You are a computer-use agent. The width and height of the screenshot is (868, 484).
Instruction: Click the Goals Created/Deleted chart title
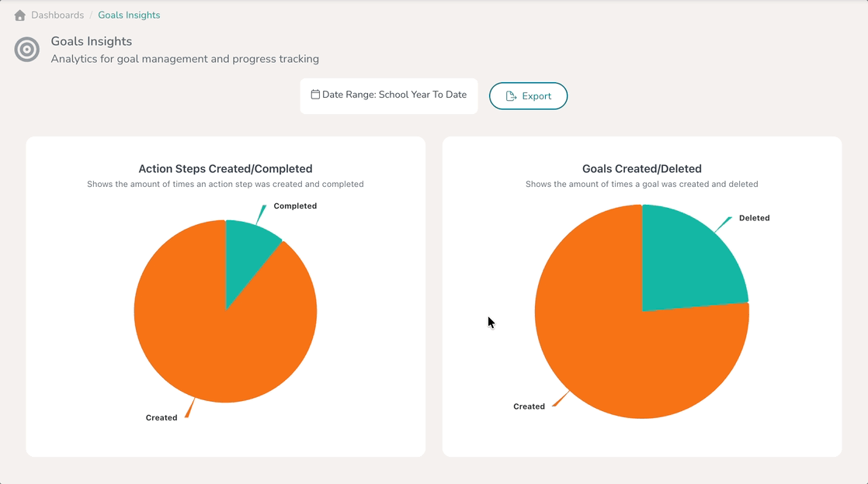coord(641,169)
